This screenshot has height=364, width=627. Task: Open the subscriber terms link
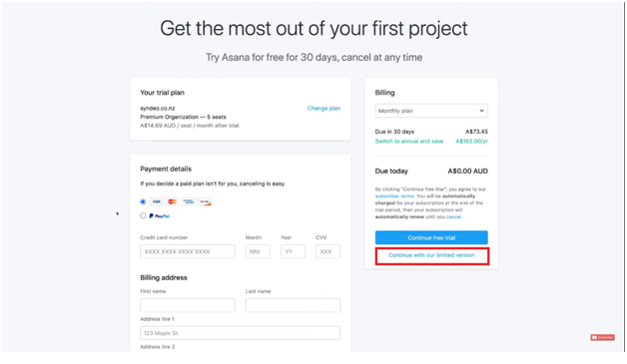394,196
